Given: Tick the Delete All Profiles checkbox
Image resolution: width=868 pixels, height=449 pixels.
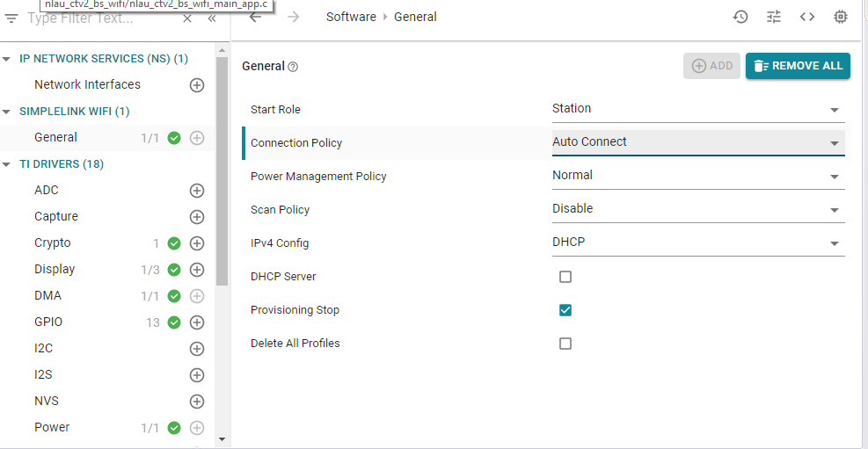Looking at the screenshot, I should click(x=565, y=344).
